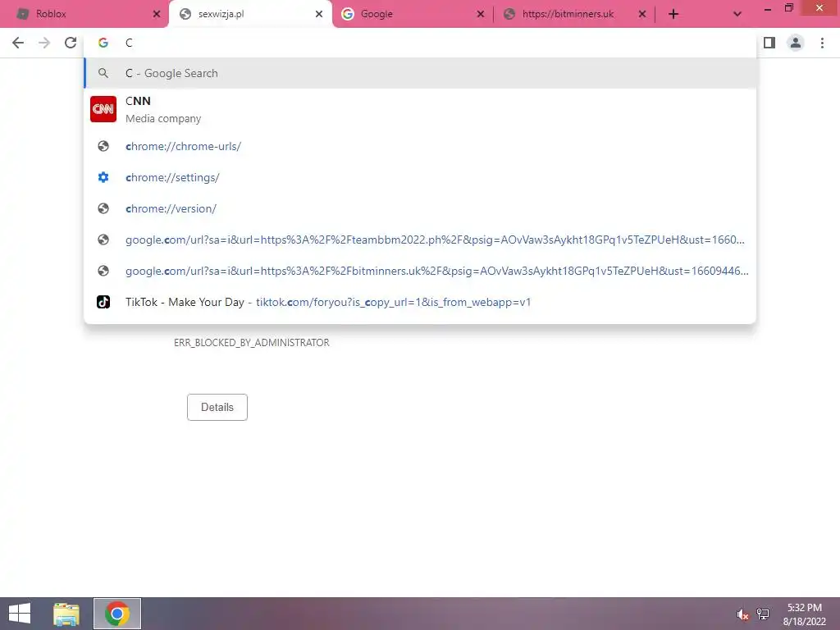Restore down the Chrome window
Image resolution: width=840 pixels, height=630 pixels.
[789, 8]
